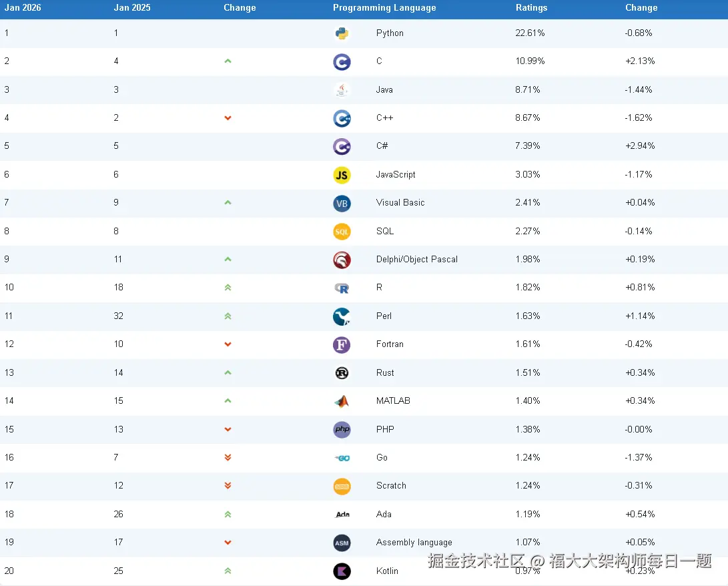
Task: Click JavaScript's -1.17% change value
Action: coord(639,175)
